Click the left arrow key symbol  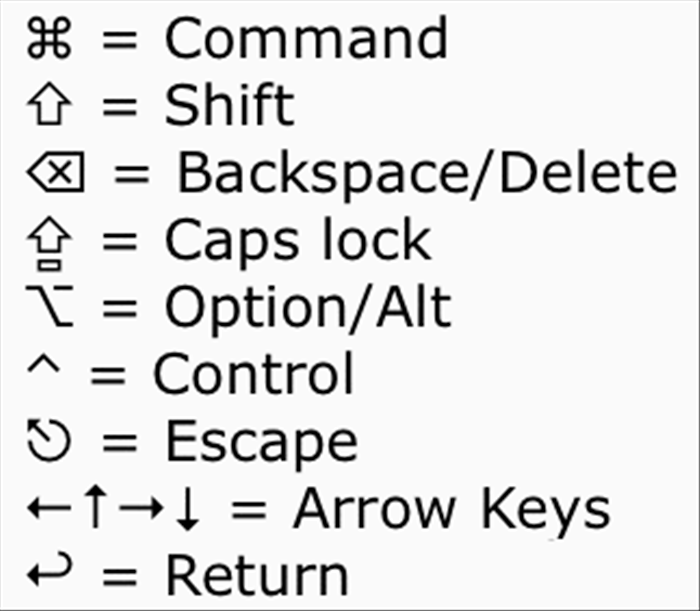tap(49, 507)
